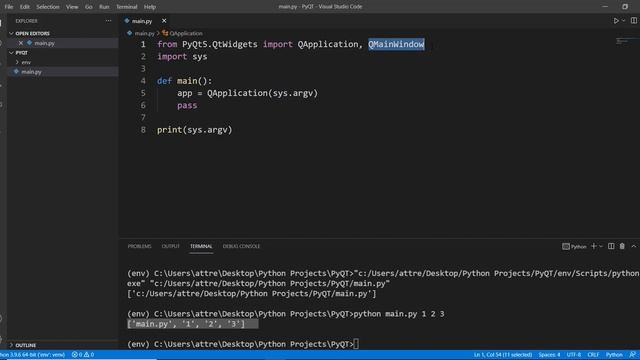Switch to the DEBUG CONSOLE tab
The width and height of the screenshot is (640, 360).
pyautogui.click(x=241, y=247)
